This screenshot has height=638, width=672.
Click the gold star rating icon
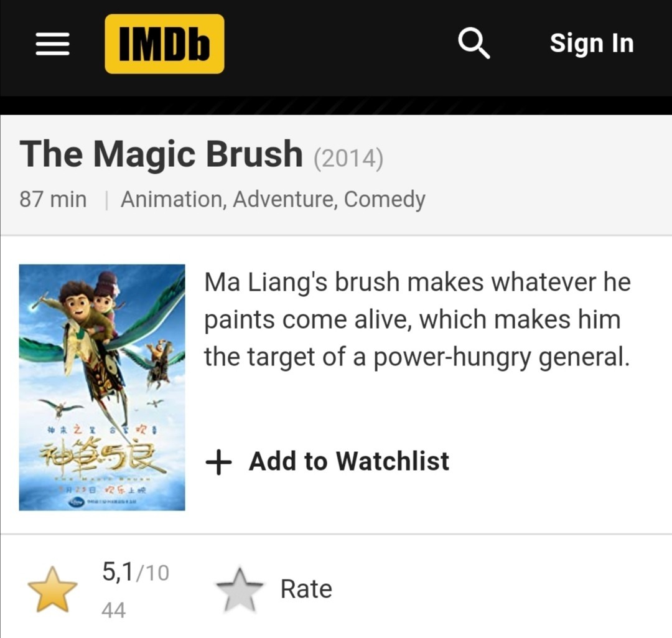52,589
